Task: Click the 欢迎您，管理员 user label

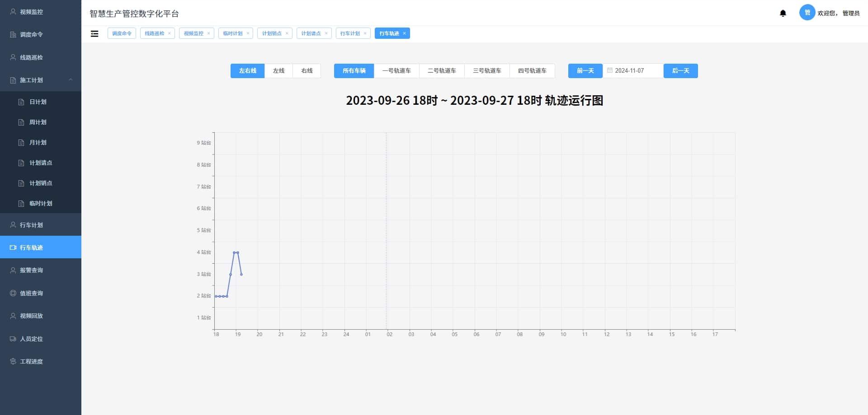Action: (839, 13)
